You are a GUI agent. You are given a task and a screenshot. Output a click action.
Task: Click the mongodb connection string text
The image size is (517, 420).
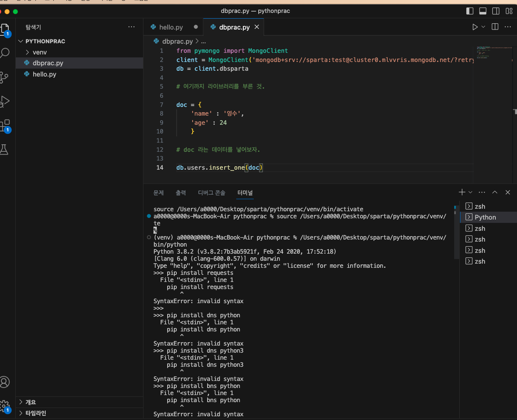pyautogui.click(x=364, y=60)
